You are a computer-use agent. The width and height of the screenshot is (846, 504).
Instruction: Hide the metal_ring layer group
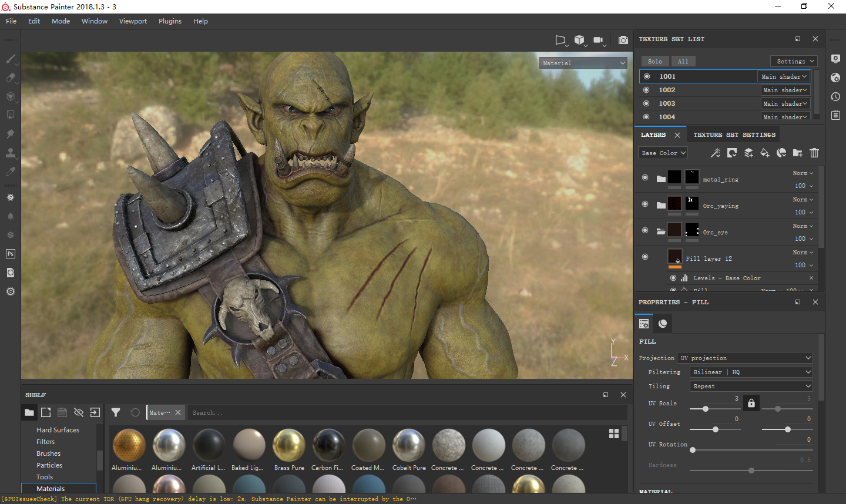point(645,177)
